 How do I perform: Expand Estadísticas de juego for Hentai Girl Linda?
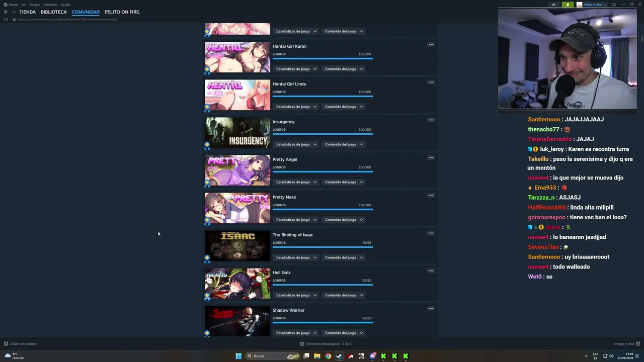(x=296, y=107)
